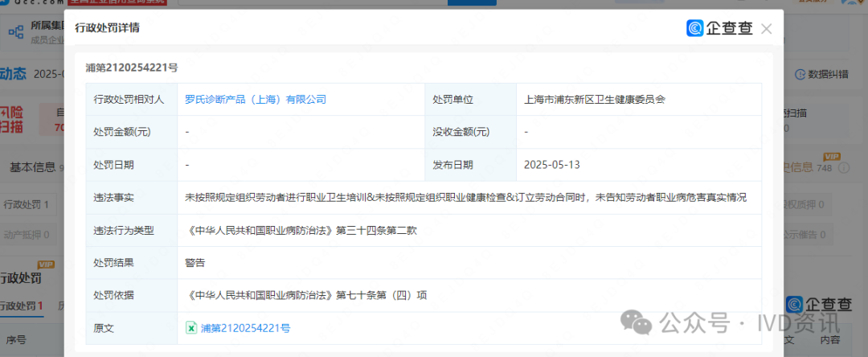Click 违法行为类型 value 第三十四条第二款

pos(301,230)
